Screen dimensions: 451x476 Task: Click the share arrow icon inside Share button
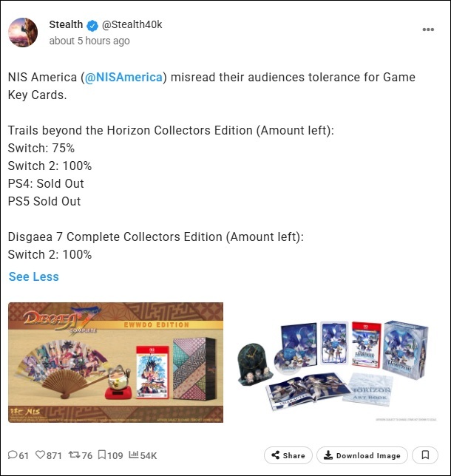pos(276,455)
